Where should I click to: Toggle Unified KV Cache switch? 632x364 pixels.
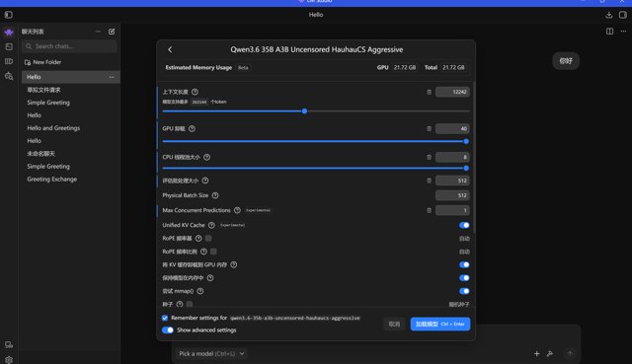[x=464, y=225]
